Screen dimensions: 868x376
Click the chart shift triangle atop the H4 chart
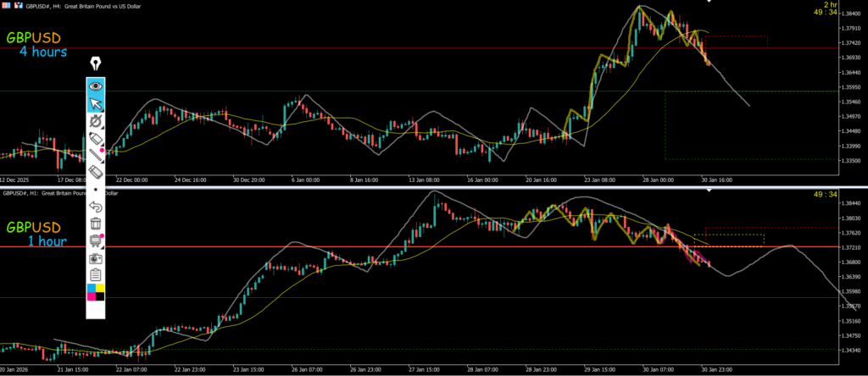709,2
